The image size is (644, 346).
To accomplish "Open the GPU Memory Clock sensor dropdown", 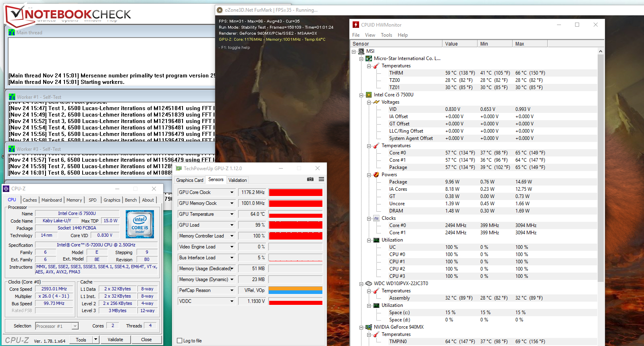I will coord(232,203).
